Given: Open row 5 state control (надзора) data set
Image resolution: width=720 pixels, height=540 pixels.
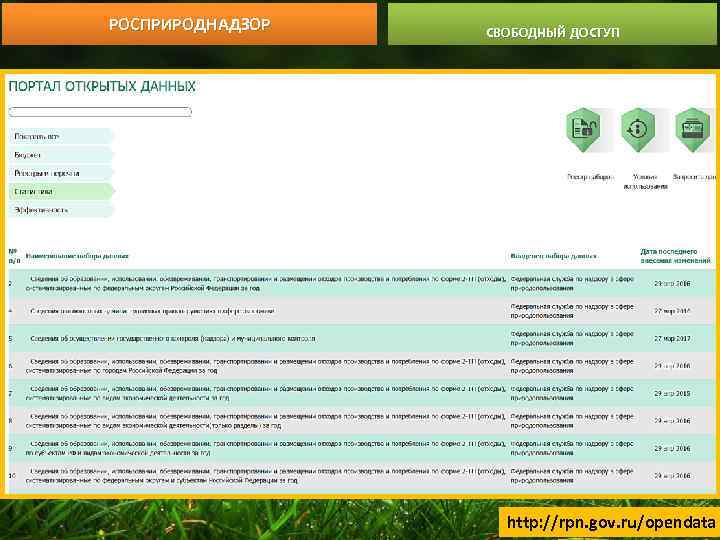Looking at the screenshot, I should pyautogui.click(x=173, y=338).
